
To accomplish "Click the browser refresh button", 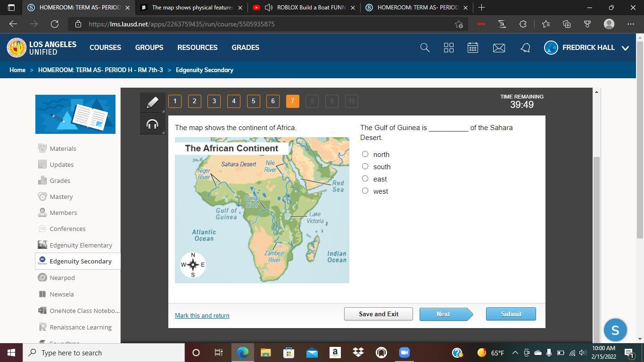I will tap(55, 24).
